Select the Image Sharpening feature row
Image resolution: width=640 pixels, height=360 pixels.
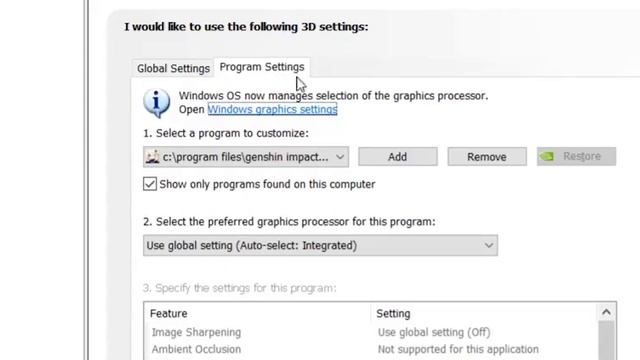(371, 332)
